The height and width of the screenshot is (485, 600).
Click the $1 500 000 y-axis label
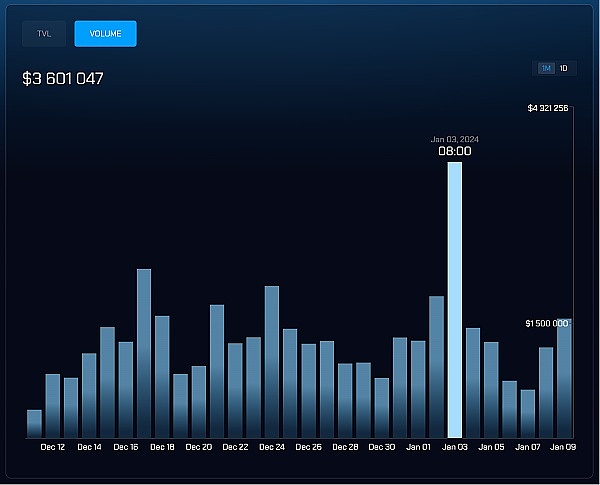[x=547, y=323]
